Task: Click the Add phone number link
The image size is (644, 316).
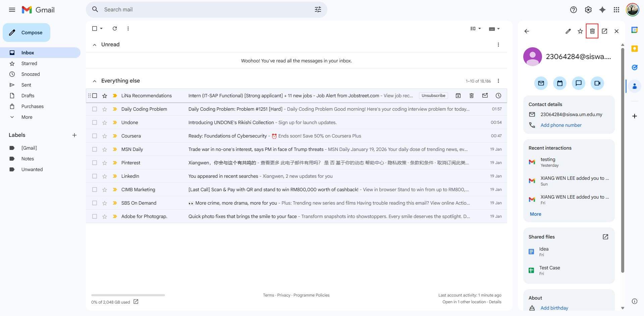Action: (x=561, y=125)
